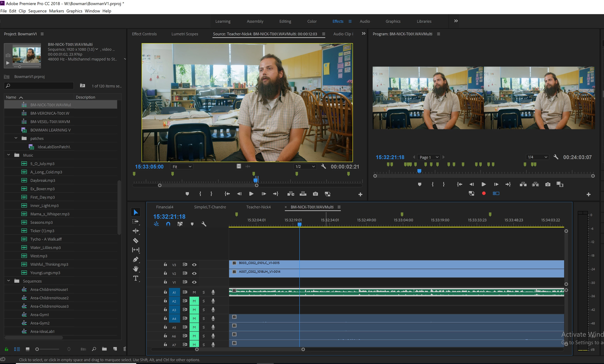604x364 pixels.
Task: Open the Fit zoom level dropdown in Source monitor
Action: click(182, 167)
